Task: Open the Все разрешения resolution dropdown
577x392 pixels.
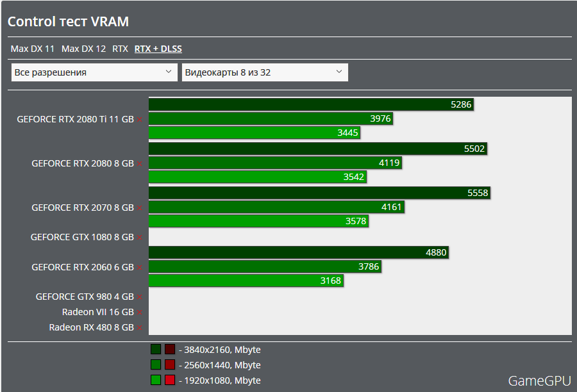Action: pos(94,72)
